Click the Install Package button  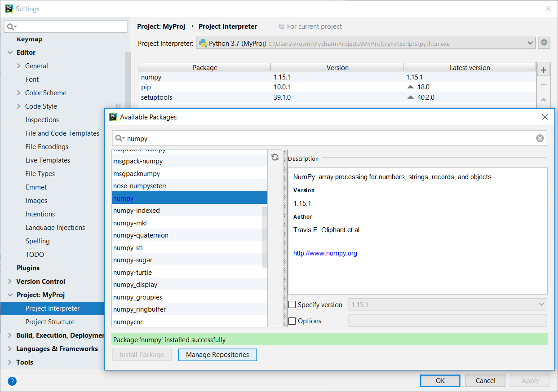pyautogui.click(x=142, y=355)
